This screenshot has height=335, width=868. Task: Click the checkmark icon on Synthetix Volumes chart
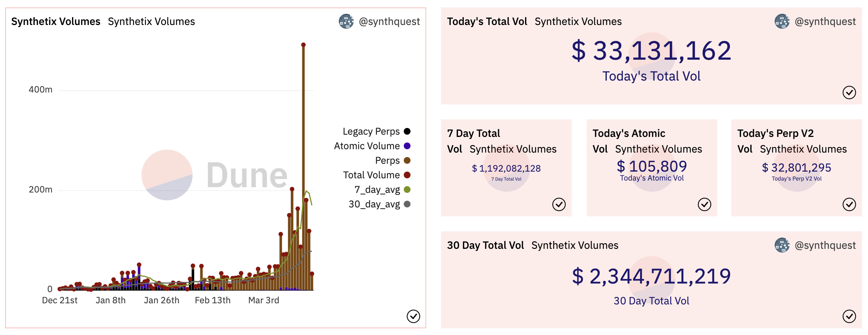413,316
